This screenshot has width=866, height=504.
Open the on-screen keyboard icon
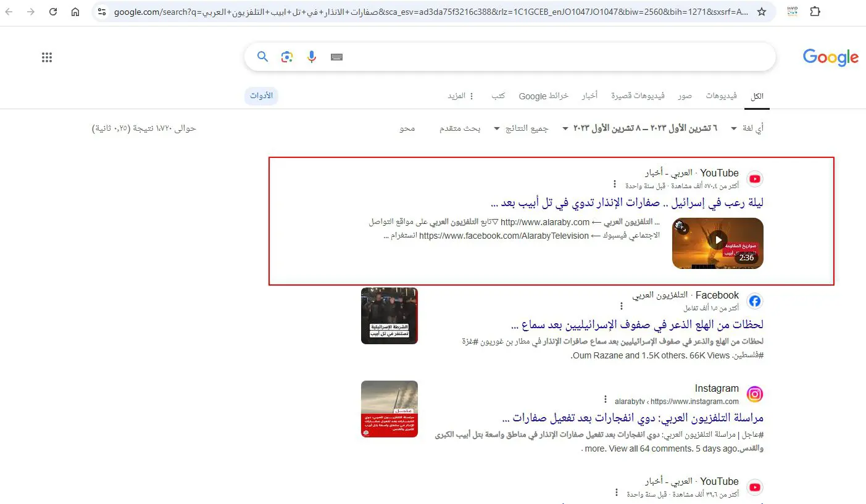pyautogui.click(x=336, y=57)
